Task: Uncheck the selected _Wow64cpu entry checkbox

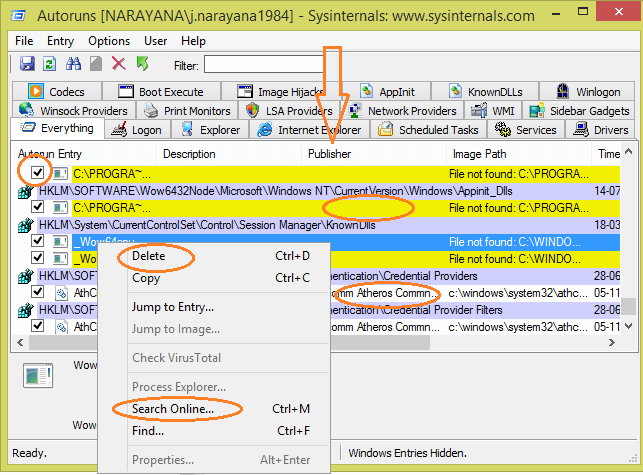Action: (37, 241)
